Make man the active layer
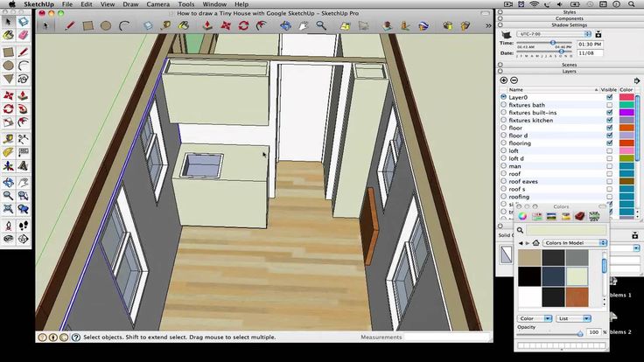This screenshot has height=362, width=644. [503, 166]
